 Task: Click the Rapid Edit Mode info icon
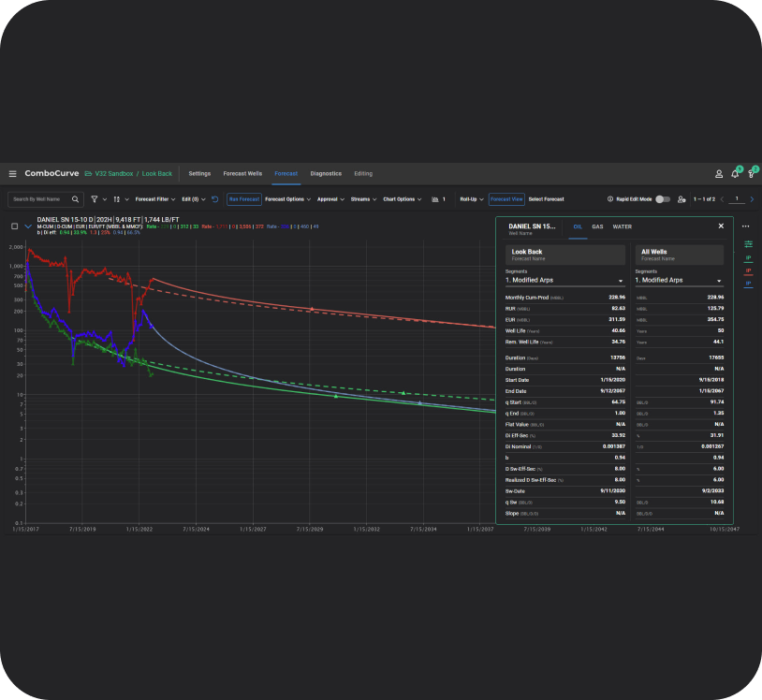[x=610, y=199]
